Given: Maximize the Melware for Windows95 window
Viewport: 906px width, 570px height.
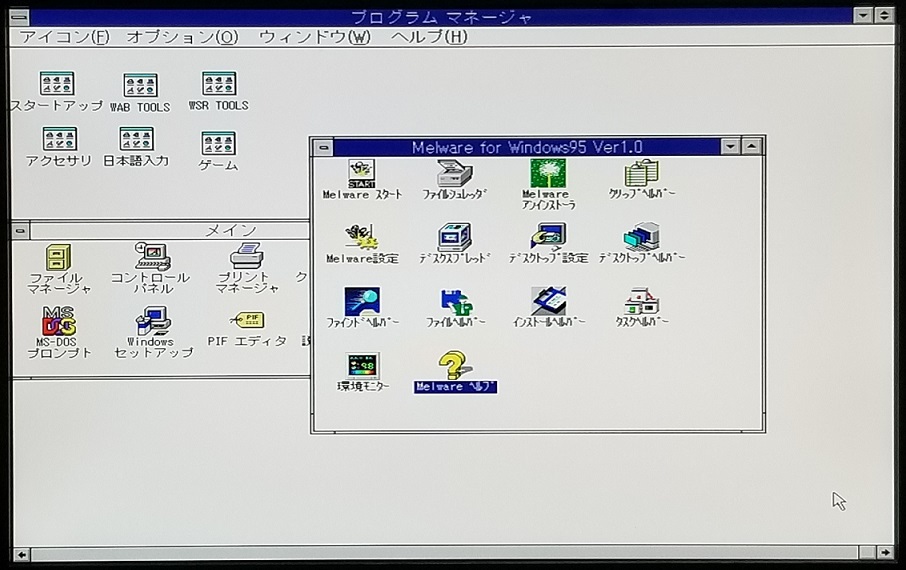Looking at the screenshot, I should (751, 147).
